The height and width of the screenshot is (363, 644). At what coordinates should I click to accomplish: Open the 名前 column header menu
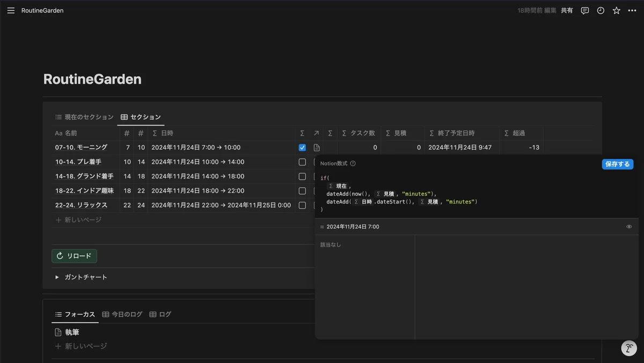coord(85,133)
